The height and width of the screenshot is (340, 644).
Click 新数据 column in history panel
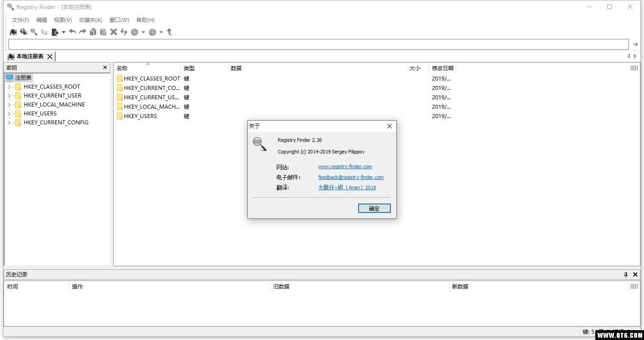(x=538, y=286)
